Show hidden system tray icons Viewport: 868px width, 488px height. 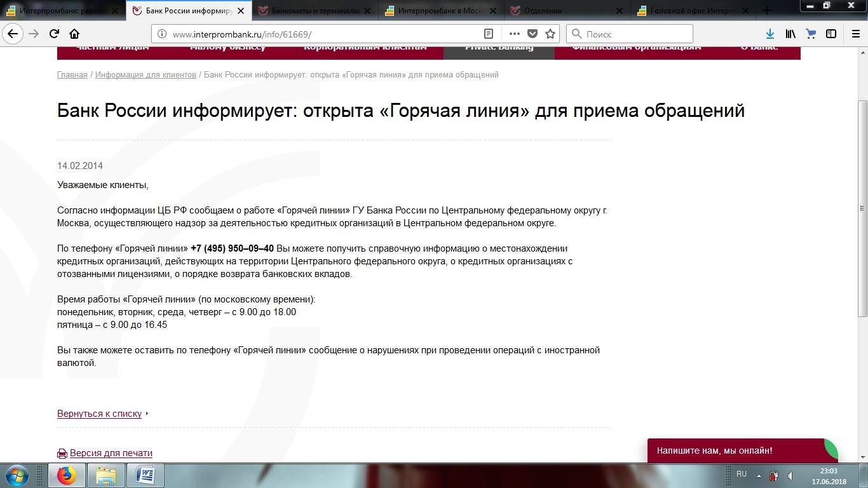point(758,475)
